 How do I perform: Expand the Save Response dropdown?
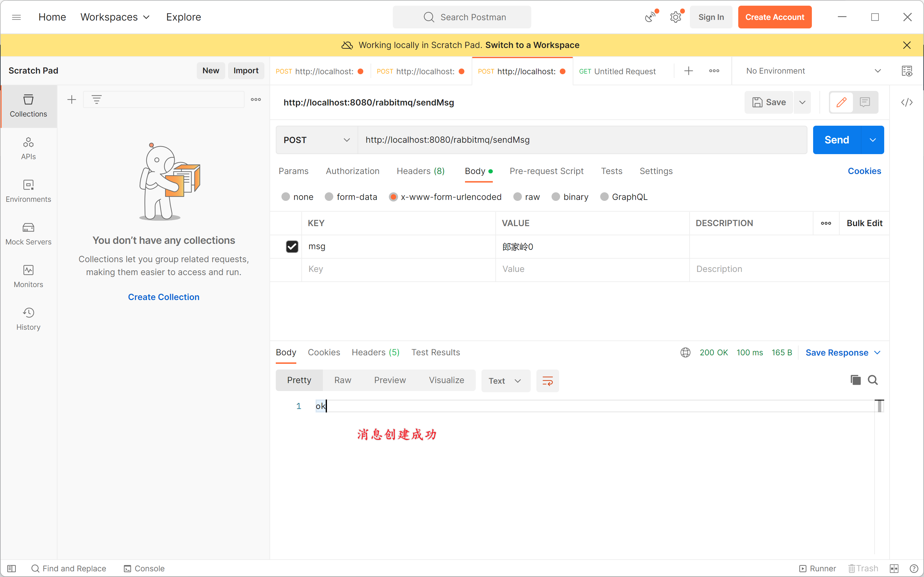pyautogui.click(x=843, y=352)
